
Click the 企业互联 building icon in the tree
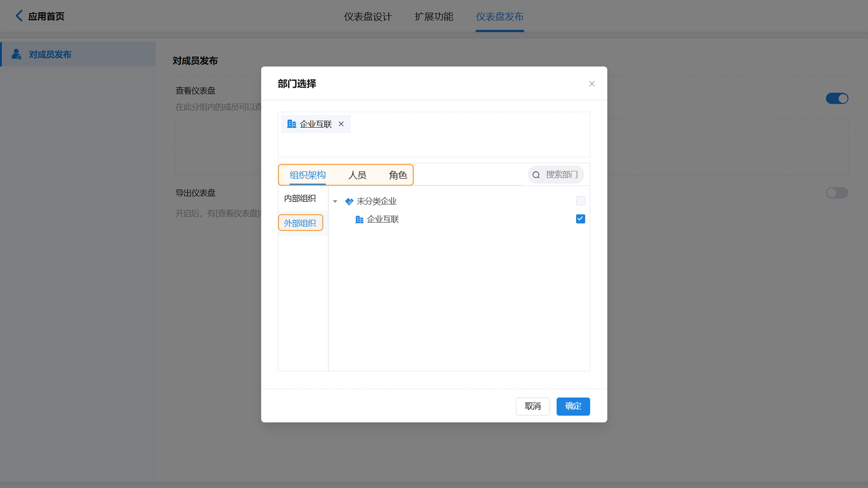(359, 220)
